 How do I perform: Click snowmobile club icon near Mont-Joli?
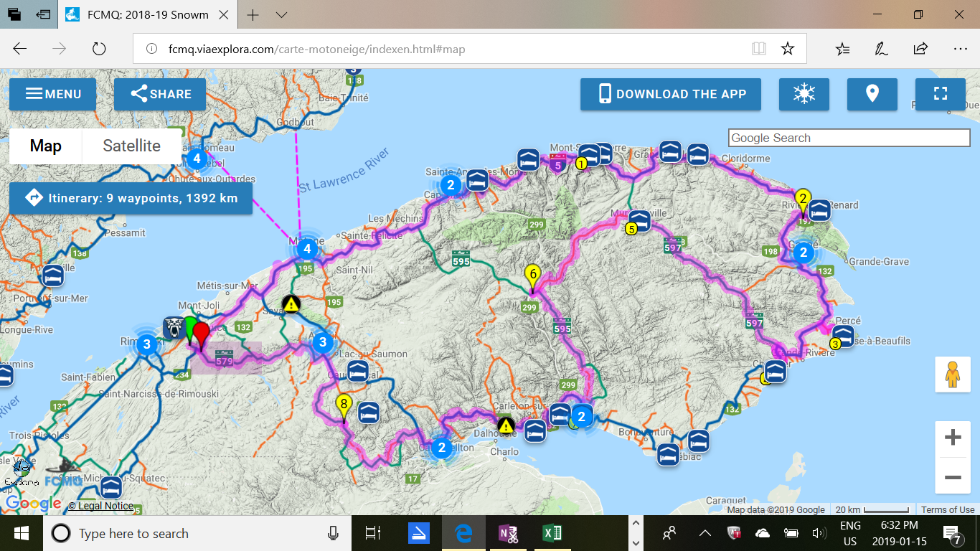click(174, 327)
